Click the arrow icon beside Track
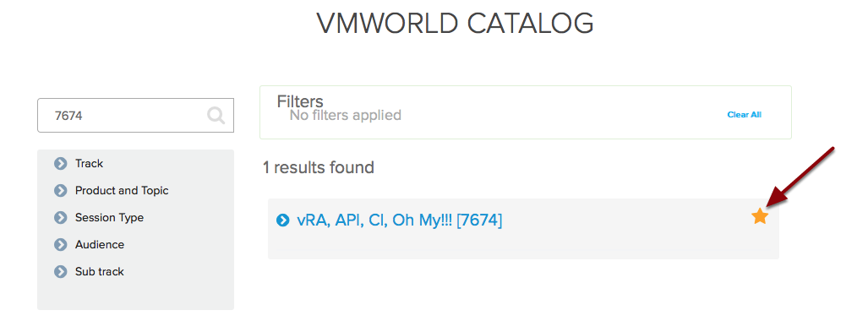 [60, 164]
